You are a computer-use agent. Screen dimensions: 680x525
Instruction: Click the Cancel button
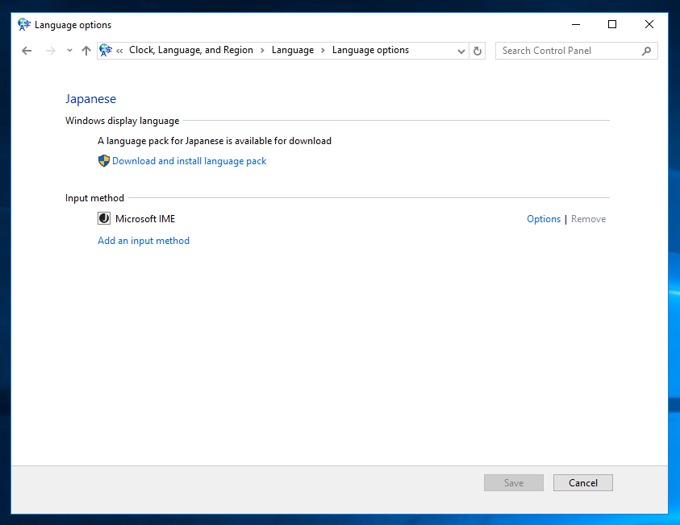point(583,483)
